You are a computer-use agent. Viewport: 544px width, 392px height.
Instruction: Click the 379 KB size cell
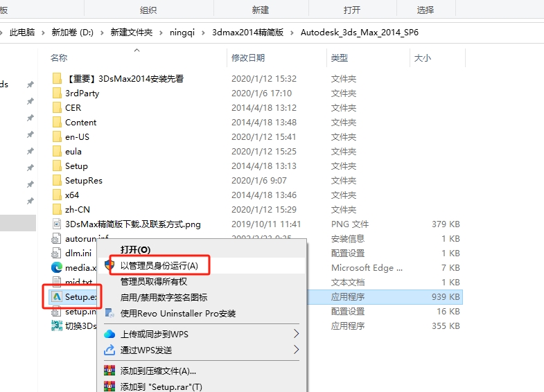(446, 224)
